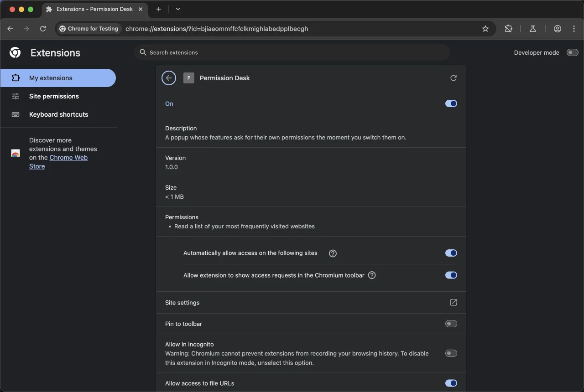The image size is (584, 392).
Task: Click the Chrome logo beside Extensions
Action: pos(15,53)
